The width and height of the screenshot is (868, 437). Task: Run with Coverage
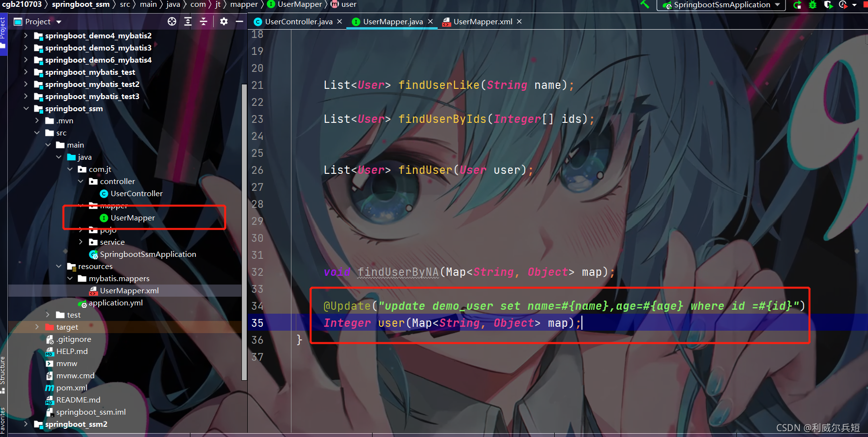830,5
